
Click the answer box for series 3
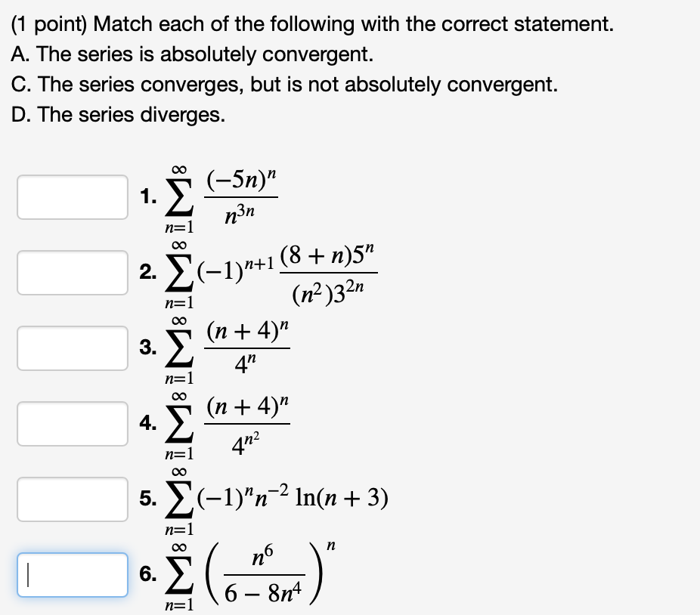point(72,348)
